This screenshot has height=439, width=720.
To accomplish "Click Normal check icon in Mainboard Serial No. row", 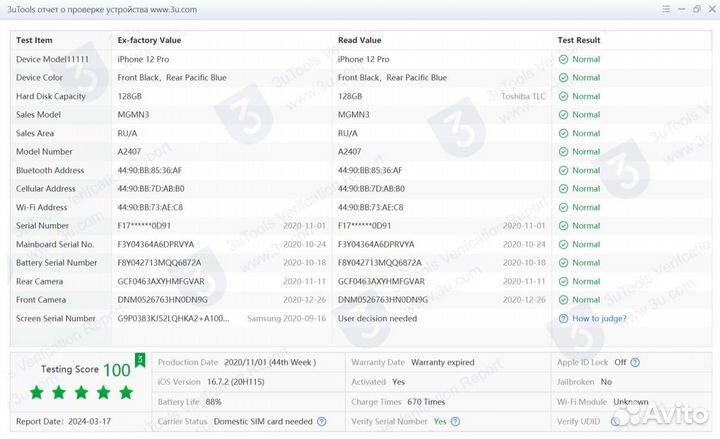I will click(563, 244).
